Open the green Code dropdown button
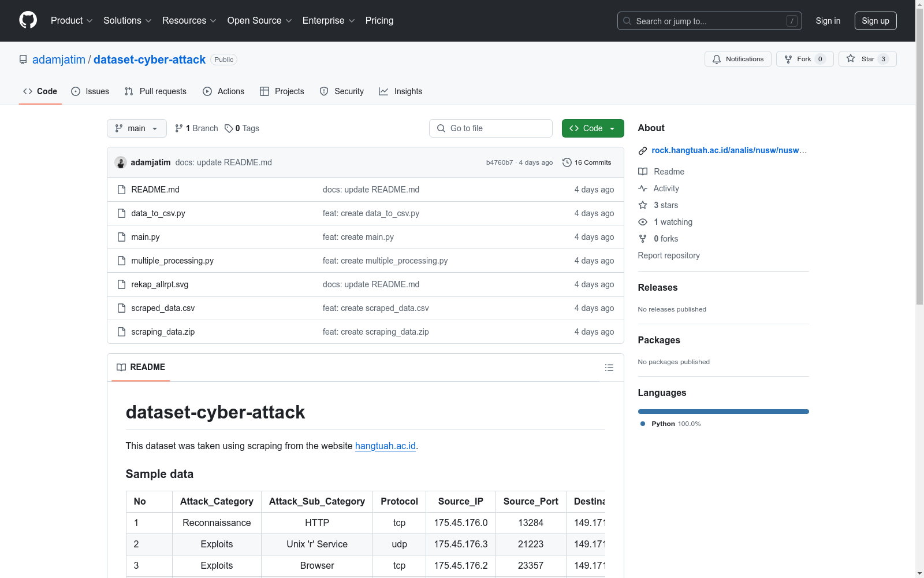Image resolution: width=924 pixels, height=578 pixels. (593, 128)
